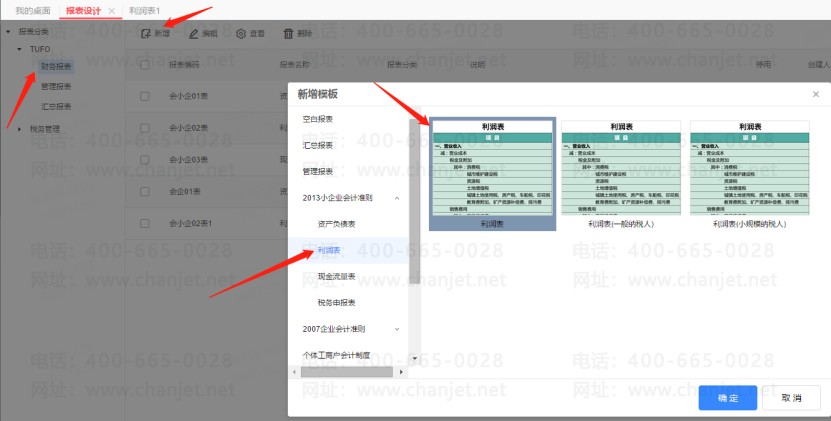Click the 删除 trash icon
The height and width of the screenshot is (421, 831).
(289, 34)
